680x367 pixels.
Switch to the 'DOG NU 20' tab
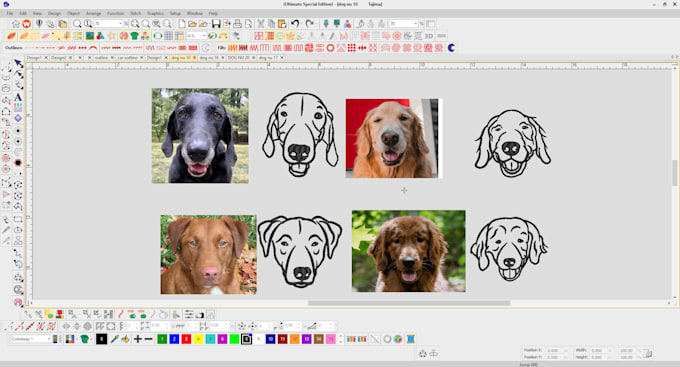[239, 57]
